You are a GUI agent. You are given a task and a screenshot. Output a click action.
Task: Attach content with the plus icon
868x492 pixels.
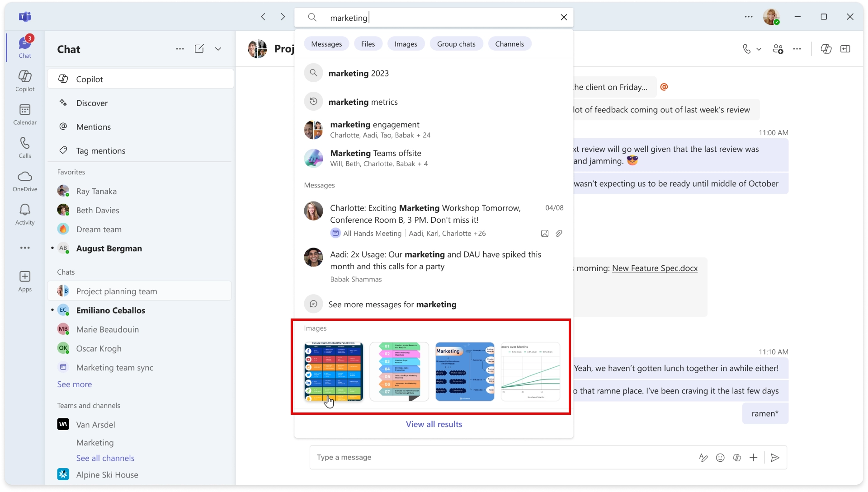coord(754,457)
